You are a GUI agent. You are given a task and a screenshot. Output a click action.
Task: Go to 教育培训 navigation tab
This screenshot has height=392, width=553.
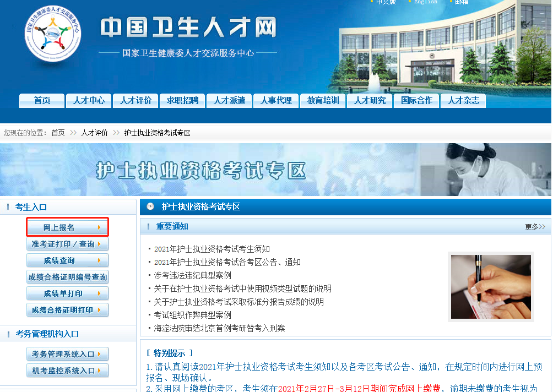[x=323, y=100]
